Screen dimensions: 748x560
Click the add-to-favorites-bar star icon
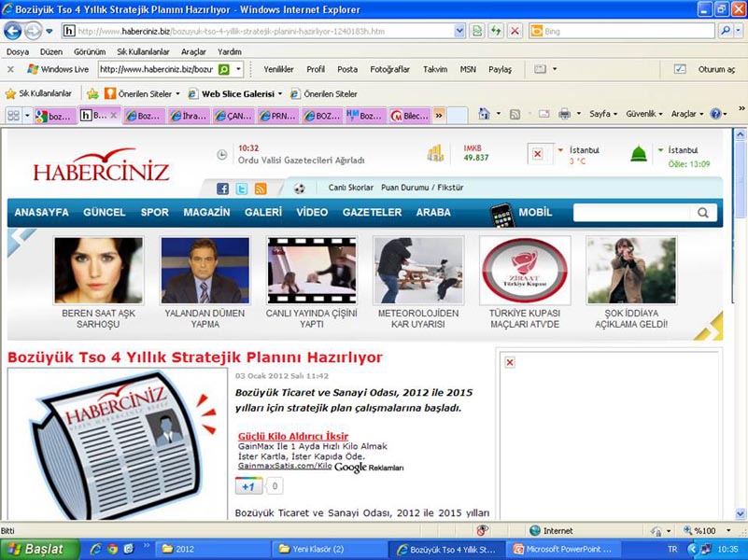[x=92, y=94]
